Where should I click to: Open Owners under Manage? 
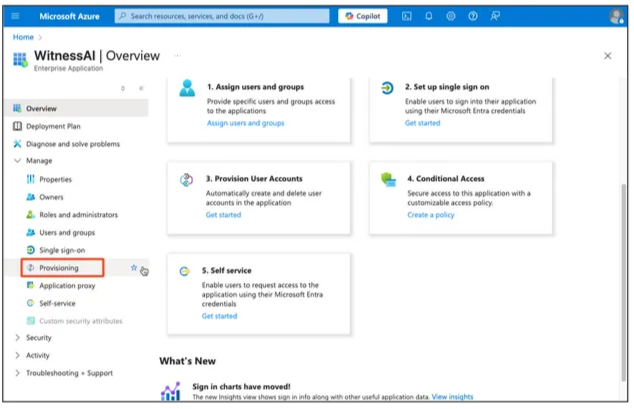pos(51,197)
